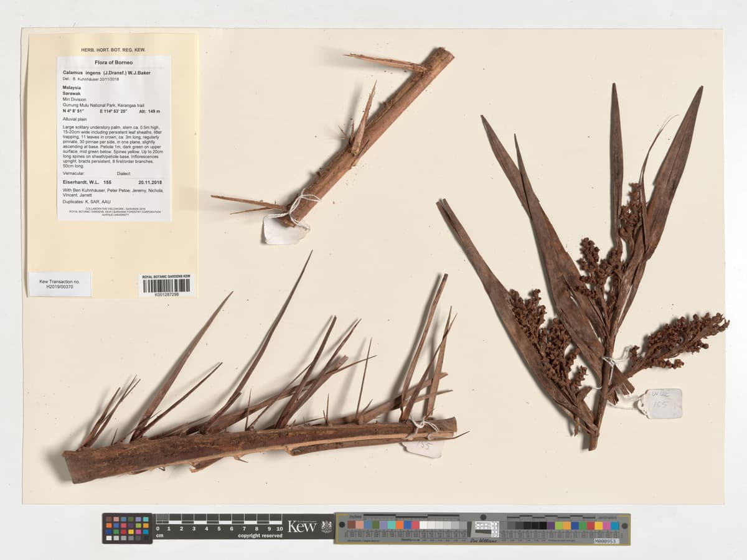Click the Kew logo on the scale bar
The width and height of the screenshot is (747, 560).
point(302,526)
